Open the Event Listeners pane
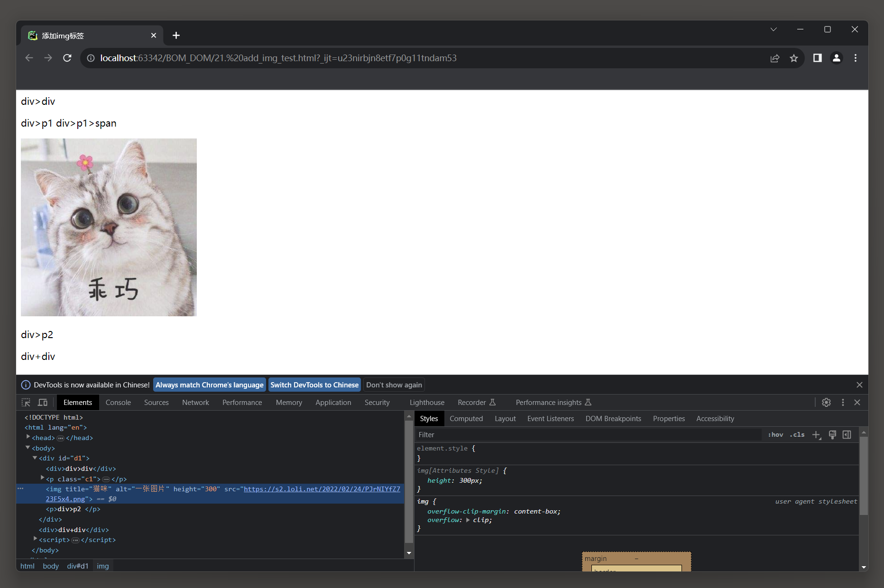This screenshot has width=884, height=588. point(551,419)
